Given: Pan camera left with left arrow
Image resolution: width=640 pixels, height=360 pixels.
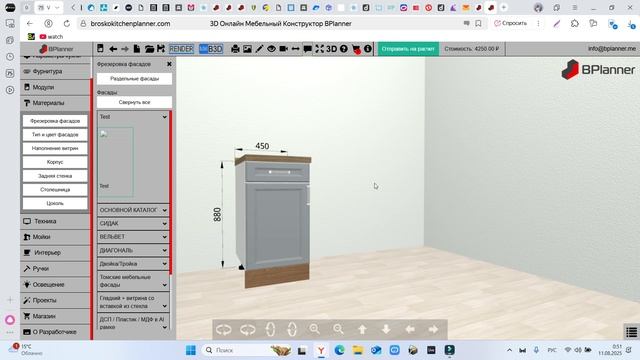Looking at the screenshot, I should (410, 329).
